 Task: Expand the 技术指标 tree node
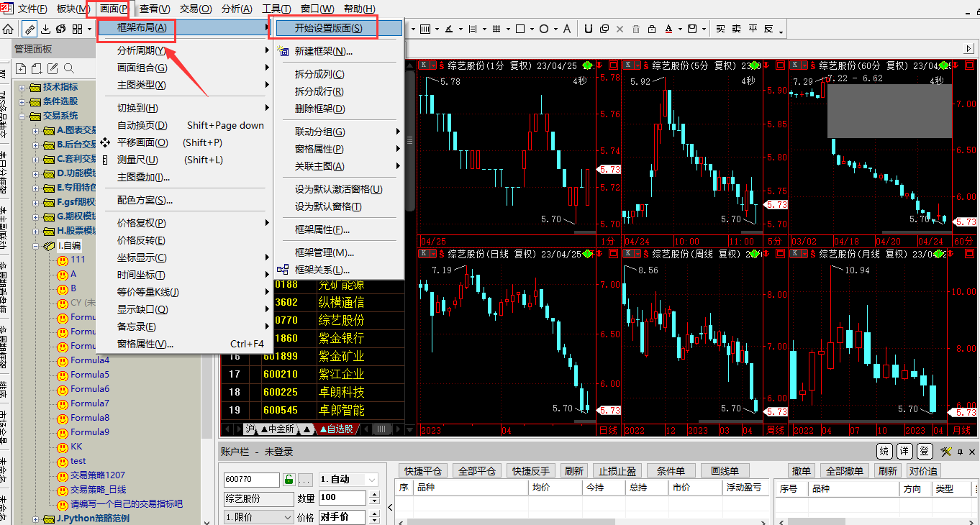tap(22, 87)
